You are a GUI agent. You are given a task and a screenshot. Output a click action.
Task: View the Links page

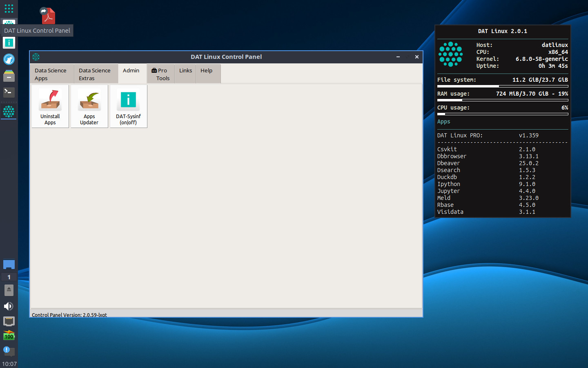[x=185, y=70]
